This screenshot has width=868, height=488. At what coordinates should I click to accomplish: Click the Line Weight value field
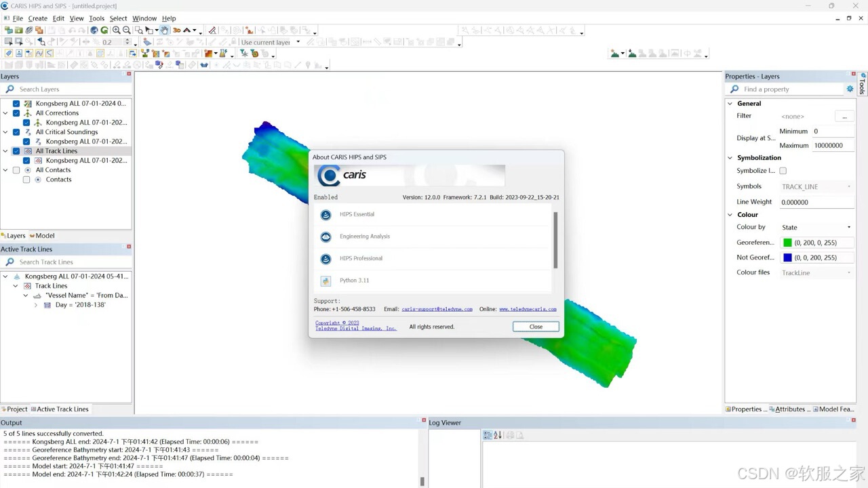pyautogui.click(x=816, y=202)
